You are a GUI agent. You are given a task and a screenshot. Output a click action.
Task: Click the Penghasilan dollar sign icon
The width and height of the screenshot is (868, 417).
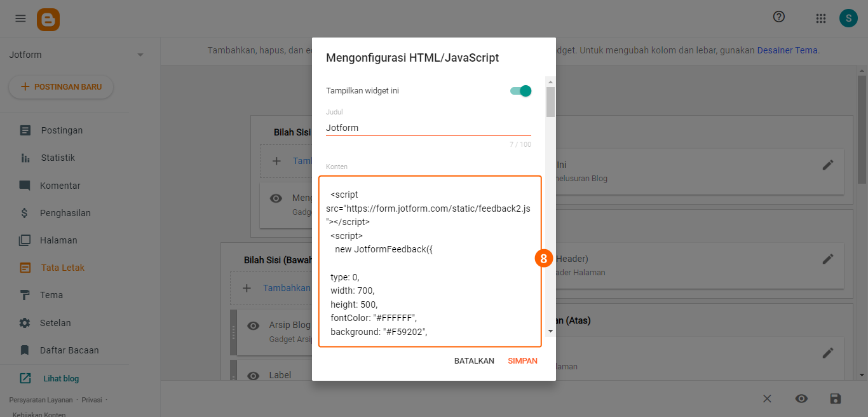pyautogui.click(x=25, y=213)
